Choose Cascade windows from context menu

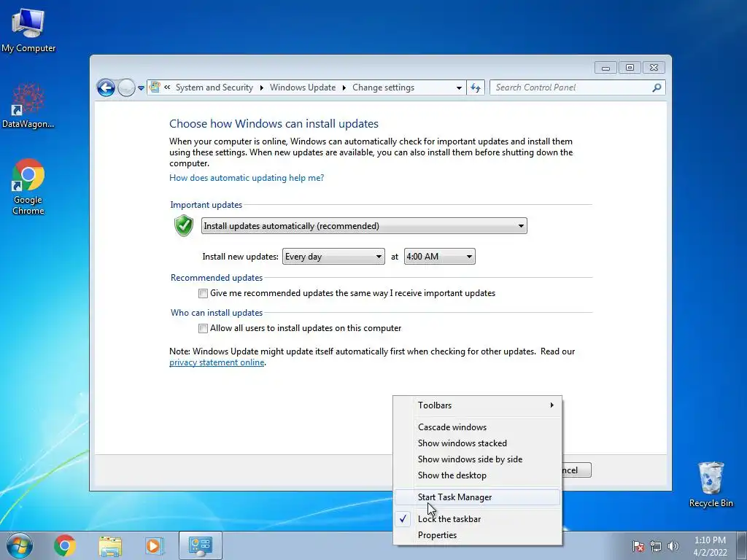pos(477,427)
